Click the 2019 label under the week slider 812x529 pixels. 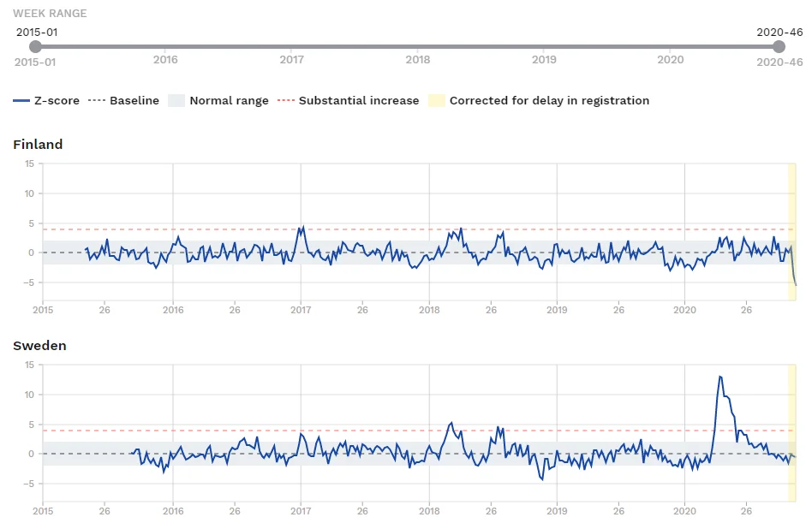(x=544, y=60)
